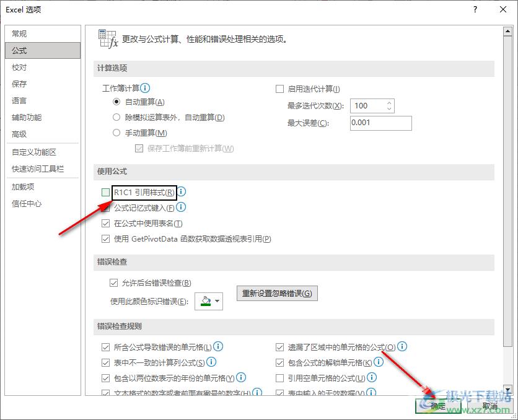Toggle 允许后台错误检查 checkbox
The height and width of the screenshot is (420, 518).
[x=113, y=282]
